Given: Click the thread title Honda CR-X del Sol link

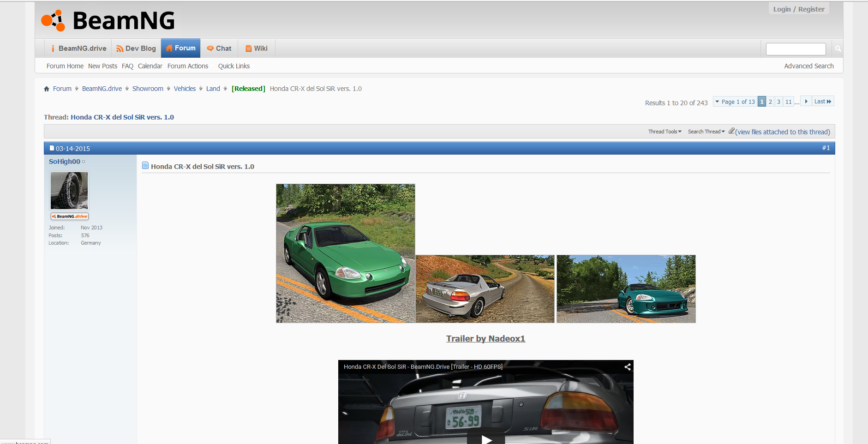Looking at the screenshot, I should click(x=122, y=117).
